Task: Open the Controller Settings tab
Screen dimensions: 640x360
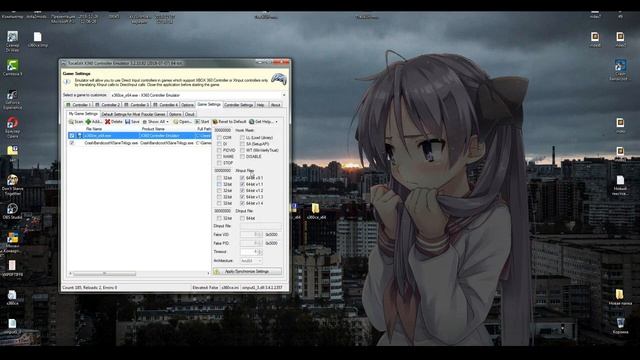Action: (239, 105)
